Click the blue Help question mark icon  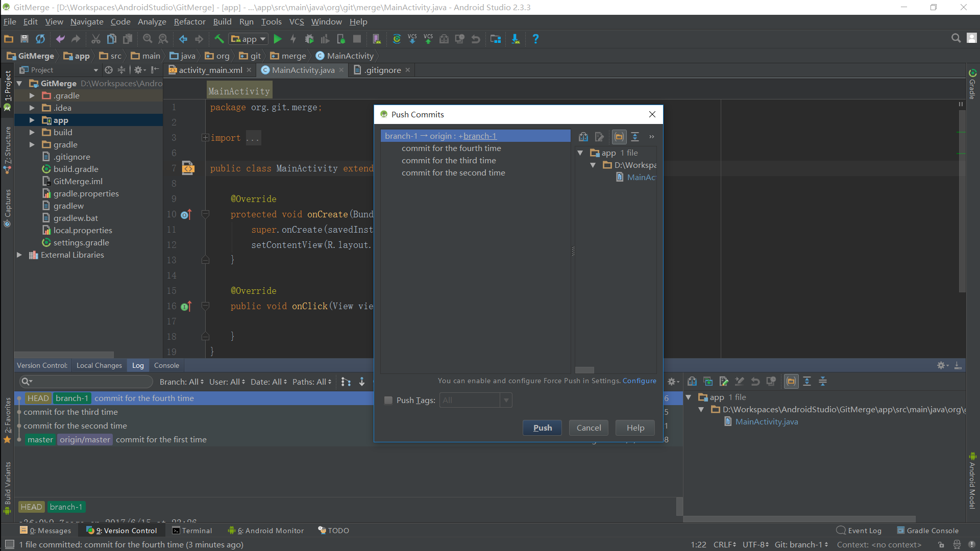pos(535,39)
